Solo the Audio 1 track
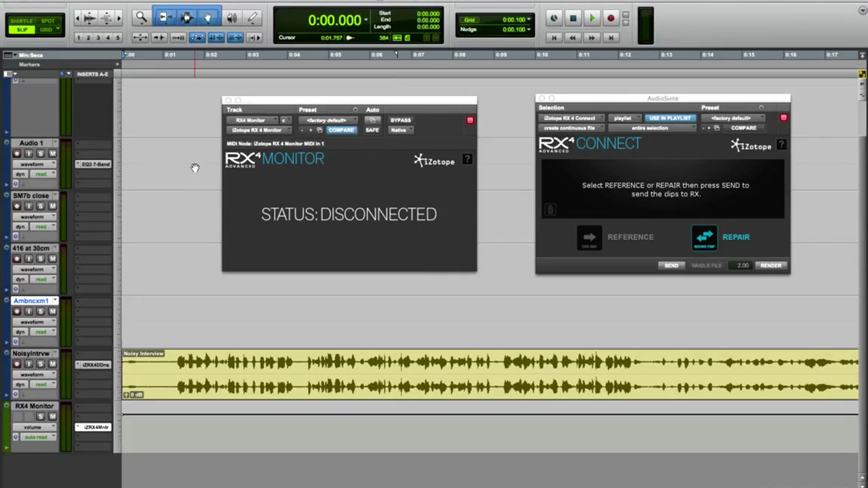Image resolution: width=868 pixels, height=488 pixels. (40, 154)
